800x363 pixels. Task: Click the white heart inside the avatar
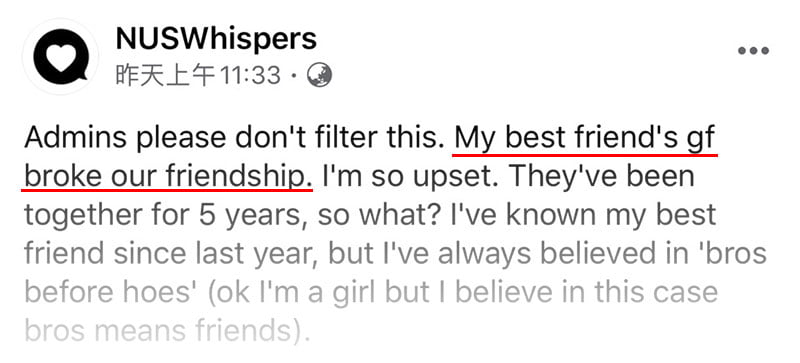[61, 55]
